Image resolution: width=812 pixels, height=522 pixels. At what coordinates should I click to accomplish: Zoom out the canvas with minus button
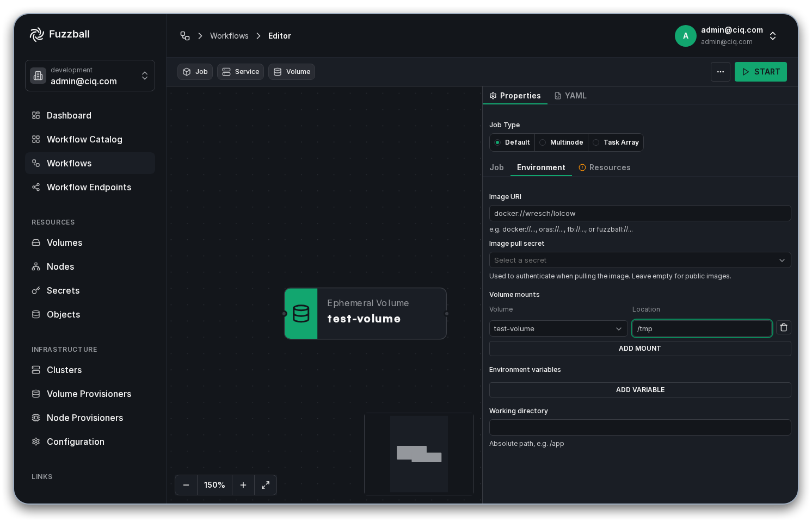[186, 485]
